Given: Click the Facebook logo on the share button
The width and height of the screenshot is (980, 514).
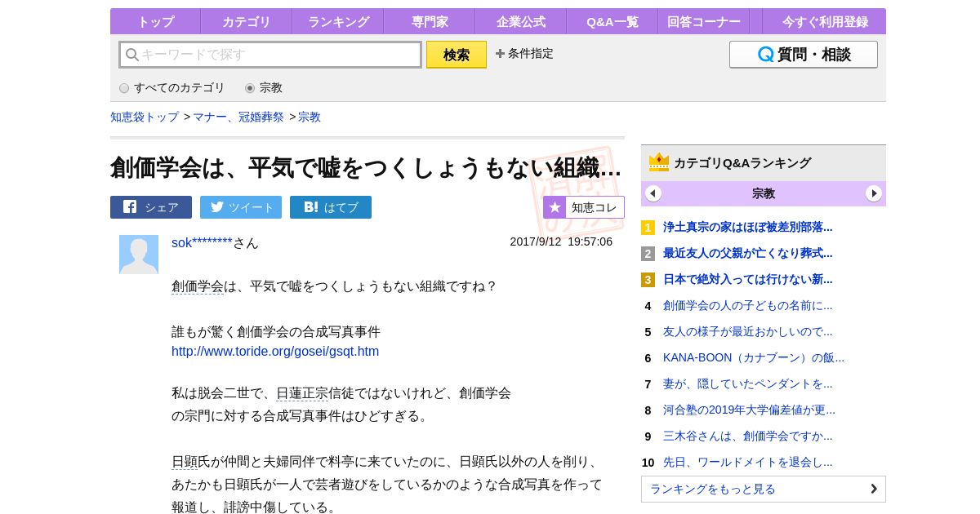Looking at the screenshot, I should coord(130,207).
